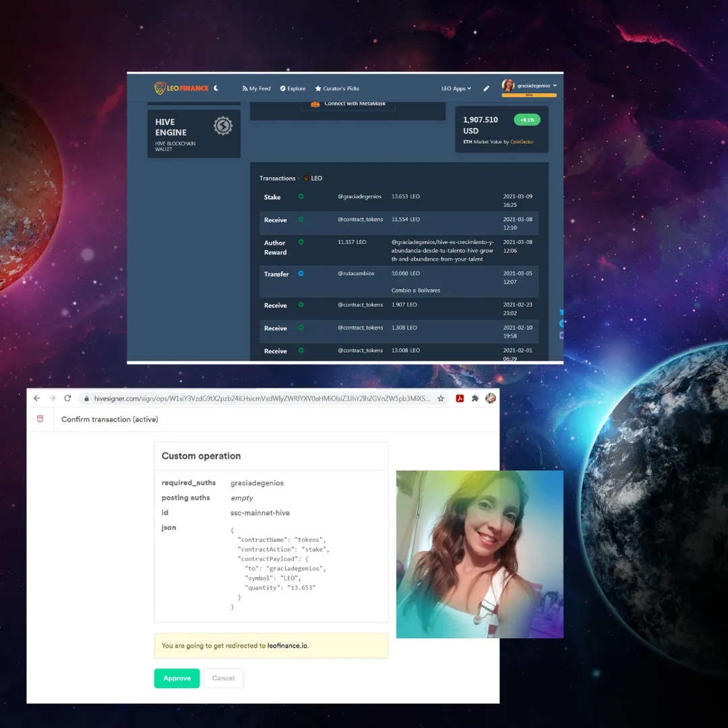
Task: Open the CoinGecko link
Action: (x=521, y=142)
